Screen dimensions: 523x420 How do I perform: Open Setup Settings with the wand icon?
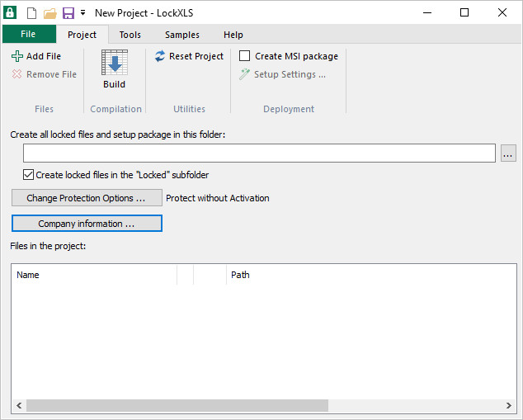click(282, 74)
